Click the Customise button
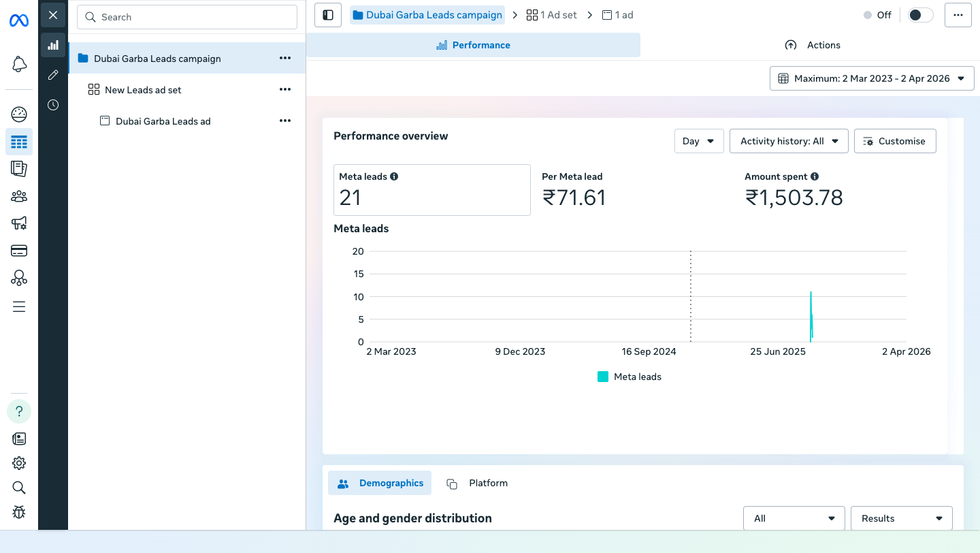This screenshot has width=980, height=553. tap(895, 141)
